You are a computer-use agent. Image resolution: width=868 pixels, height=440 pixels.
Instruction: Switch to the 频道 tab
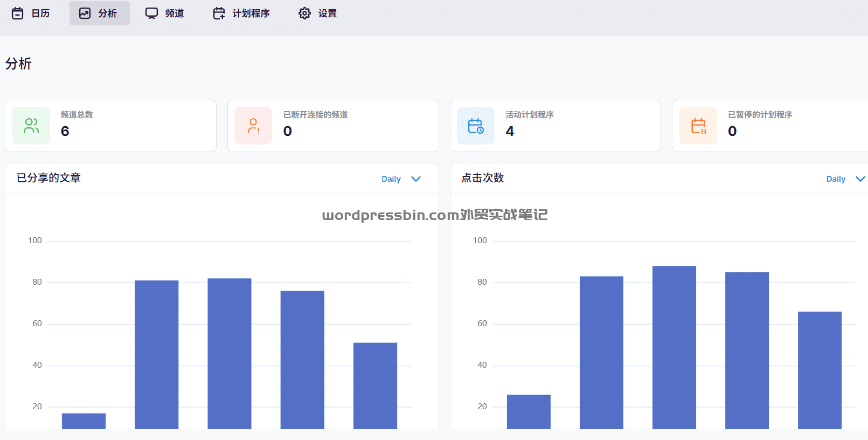[x=174, y=13]
